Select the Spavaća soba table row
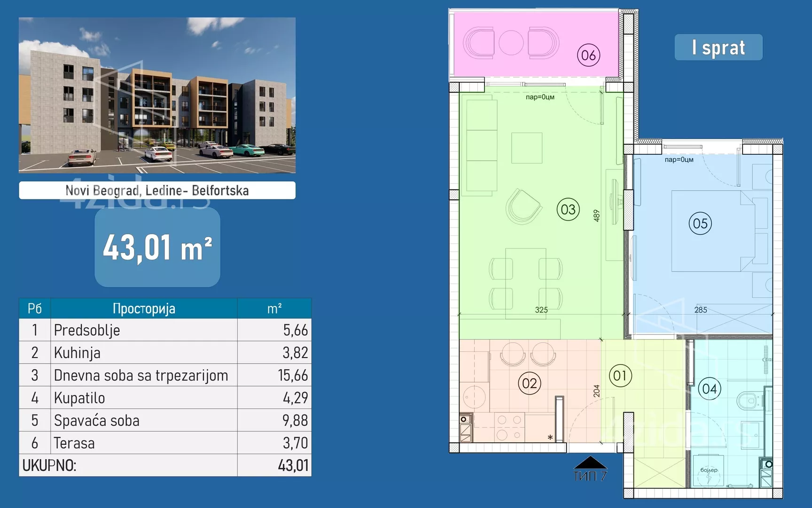 (x=165, y=420)
